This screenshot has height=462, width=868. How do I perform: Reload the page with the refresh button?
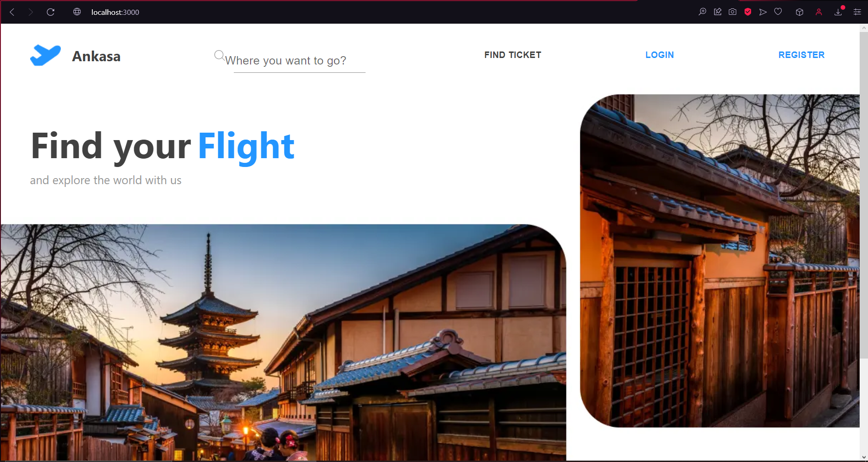coord(51,12)
